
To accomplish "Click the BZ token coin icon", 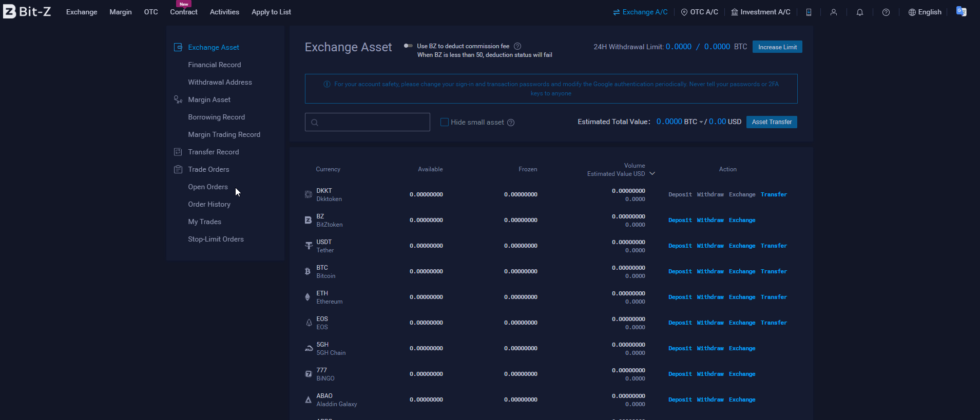I will tap(308, 220).
